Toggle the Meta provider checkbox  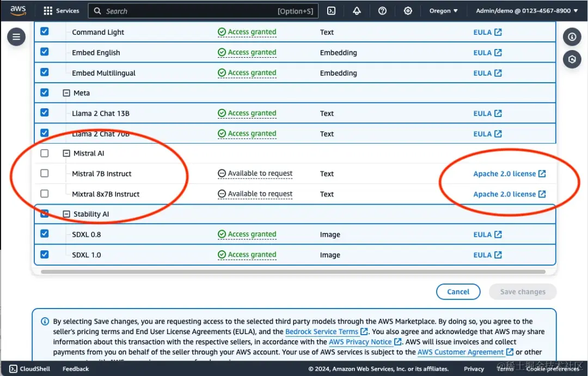point(44,92)
